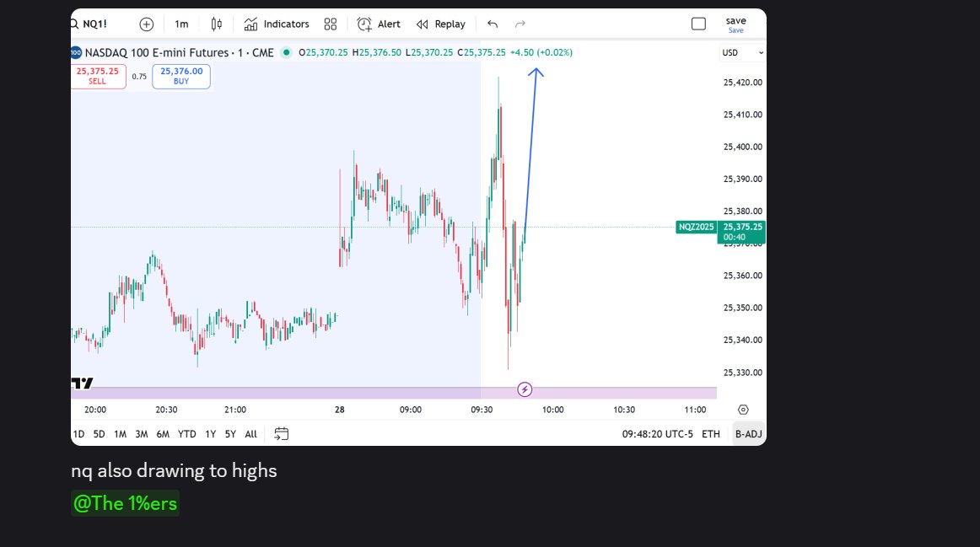This screenshot has height=547, width=980.
Task: Select the 1D date range
Action: tap(78, 434)
